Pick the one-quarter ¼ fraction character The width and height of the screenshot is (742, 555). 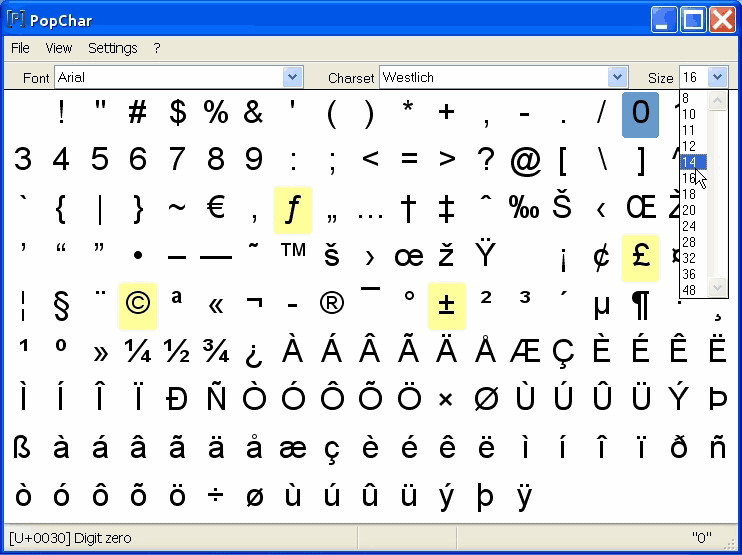[x=138, y=351]
